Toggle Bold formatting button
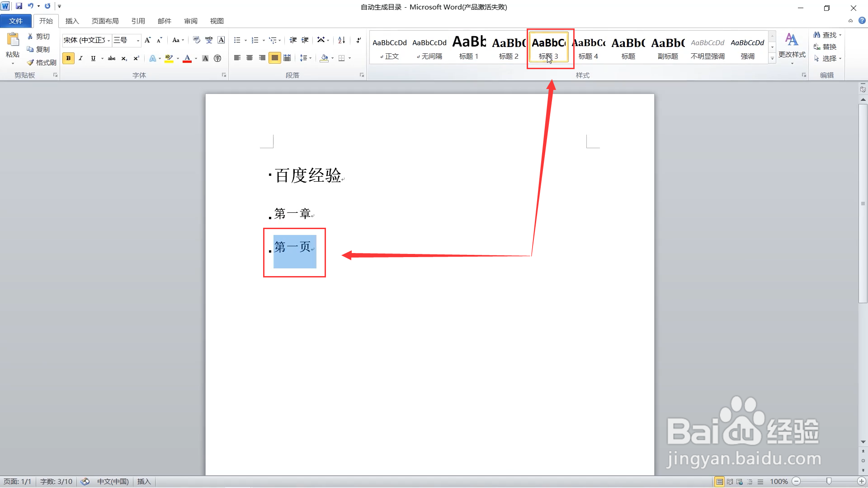 (x=68, y=58)
